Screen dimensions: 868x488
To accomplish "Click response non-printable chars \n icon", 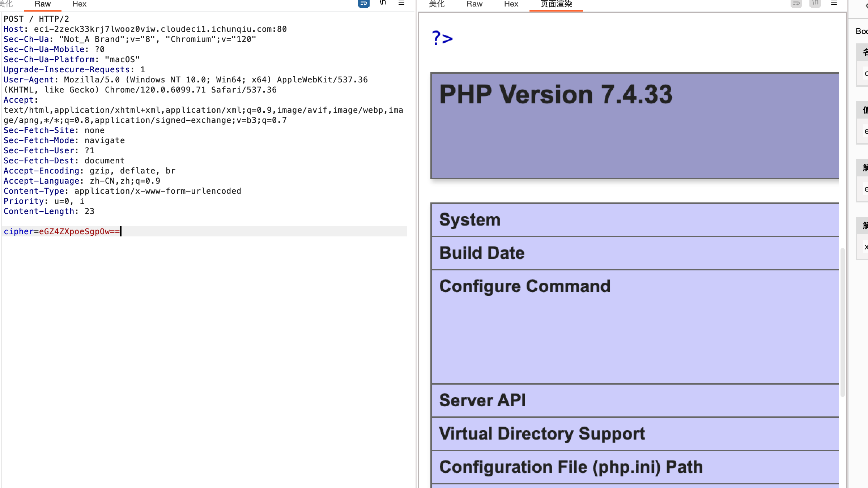I will (x=815, y=3).
